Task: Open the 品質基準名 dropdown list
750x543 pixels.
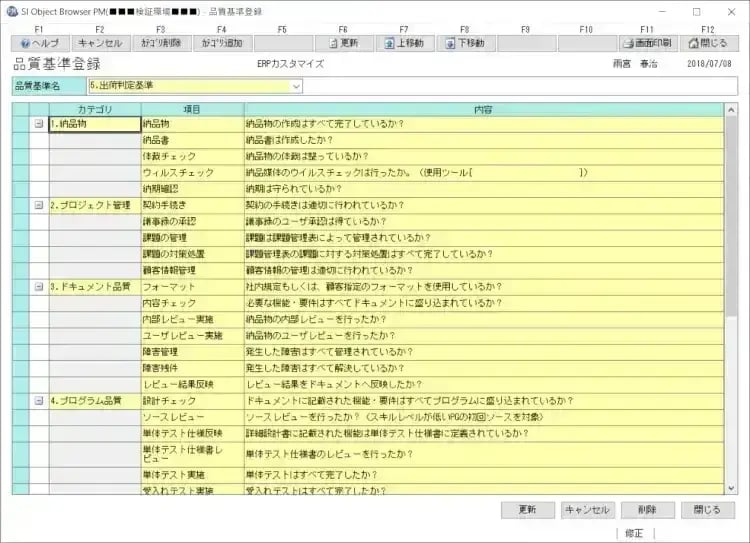Action: click(x=266, y=86)
